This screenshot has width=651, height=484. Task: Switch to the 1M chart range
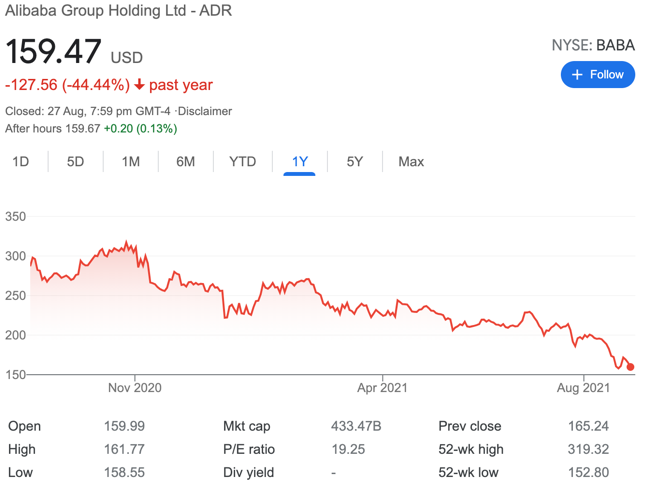[130, 161]
